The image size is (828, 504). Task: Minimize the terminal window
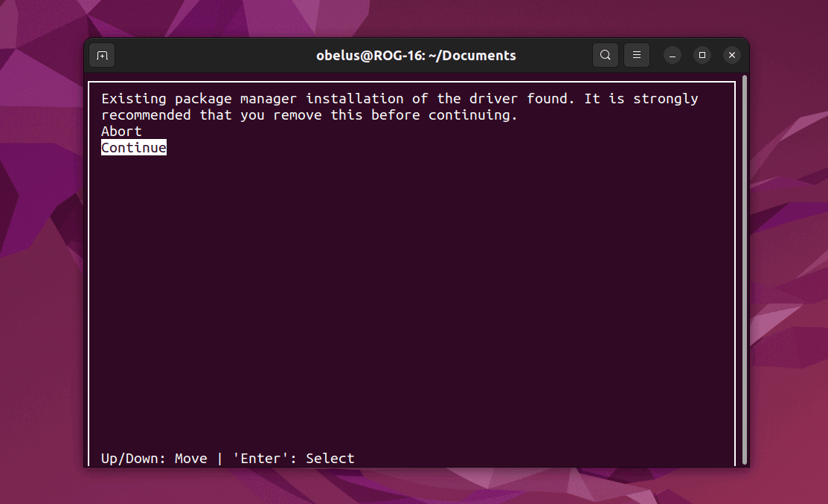tap(673, 56)
